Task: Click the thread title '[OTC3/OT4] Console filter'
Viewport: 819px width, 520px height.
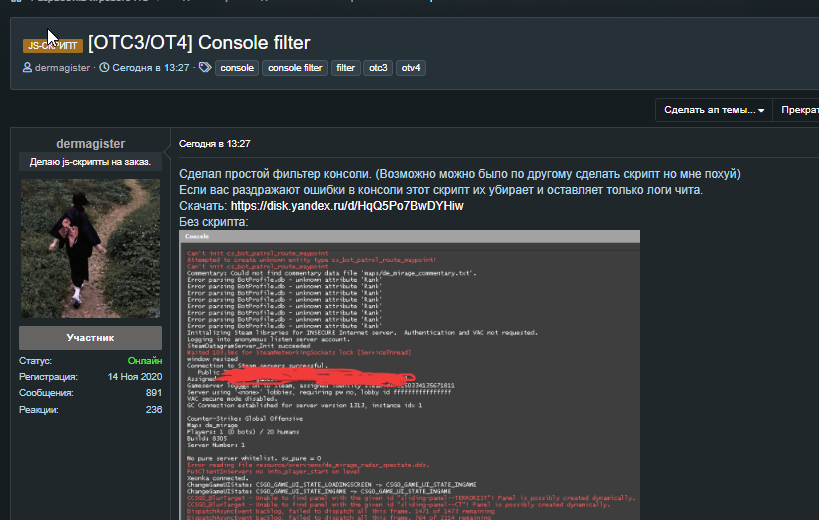Action: coord(199,43)
